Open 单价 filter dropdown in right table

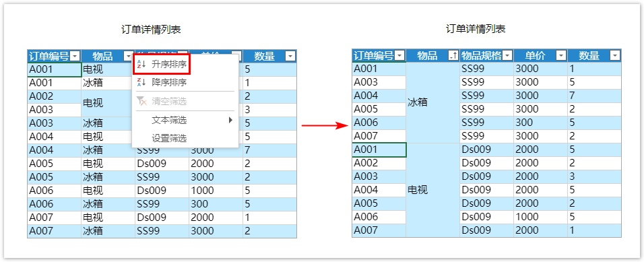[x=561, y=55]
